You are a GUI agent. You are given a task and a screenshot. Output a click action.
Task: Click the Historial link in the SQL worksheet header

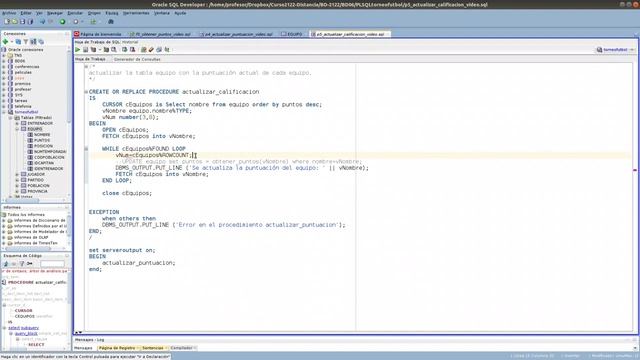click(130, 42)
